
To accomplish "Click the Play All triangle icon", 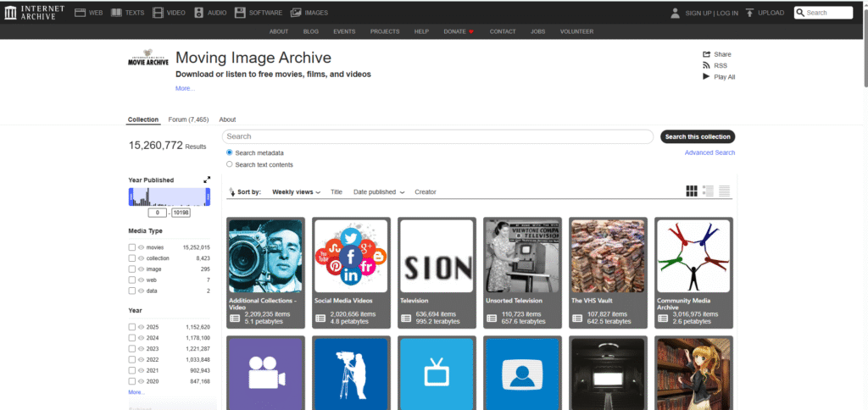I will pos(706,76).
